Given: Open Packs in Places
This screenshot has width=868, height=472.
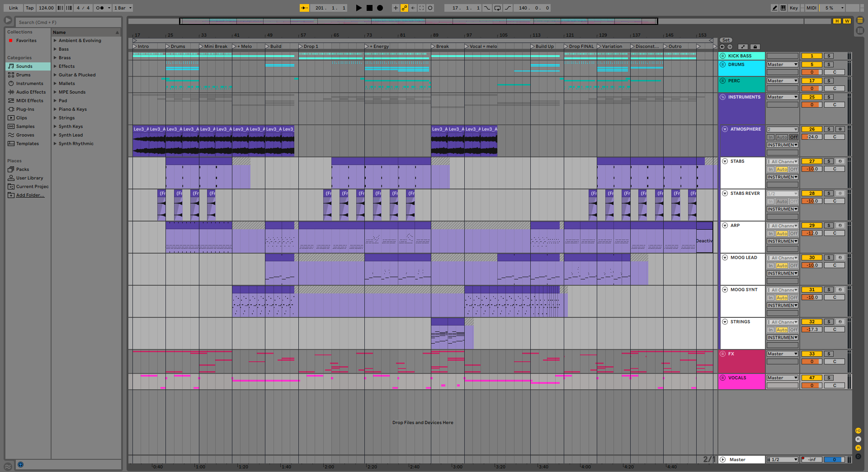Looking at the screenshot, I should (x=28, y=170).
